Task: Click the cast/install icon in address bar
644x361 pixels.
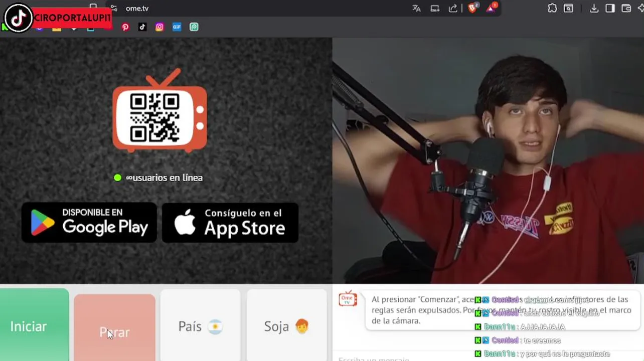Action: coord(435,8)
